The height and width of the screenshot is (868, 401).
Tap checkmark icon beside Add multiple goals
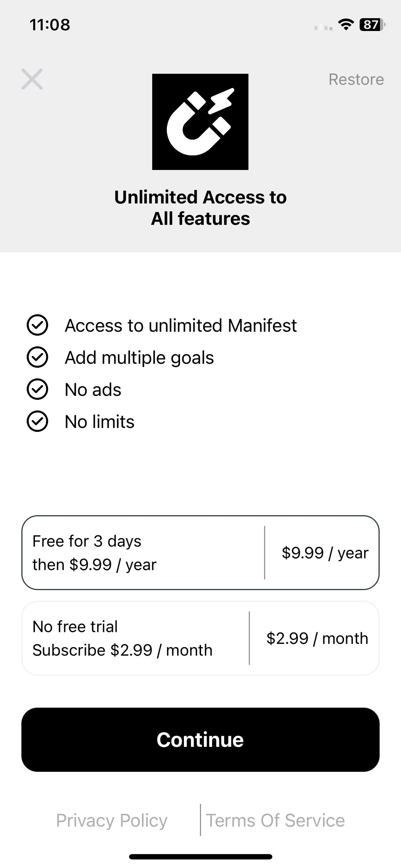[x=37, y=357]
